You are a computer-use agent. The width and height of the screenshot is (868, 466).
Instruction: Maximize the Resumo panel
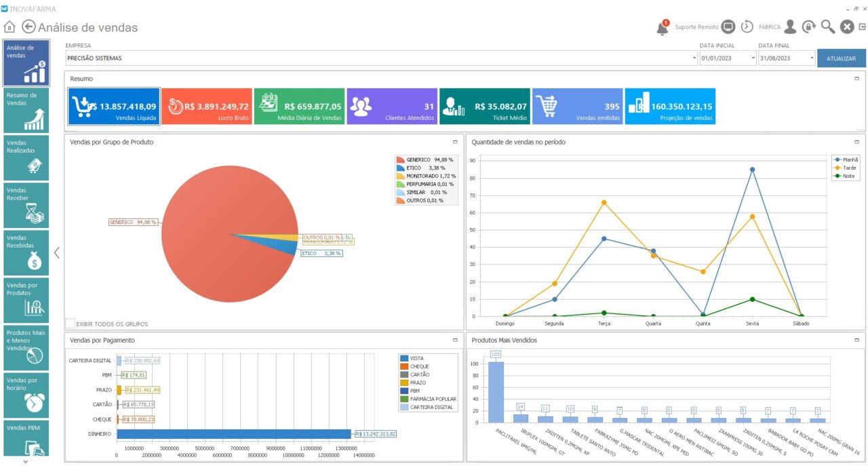tap(857, 79)
